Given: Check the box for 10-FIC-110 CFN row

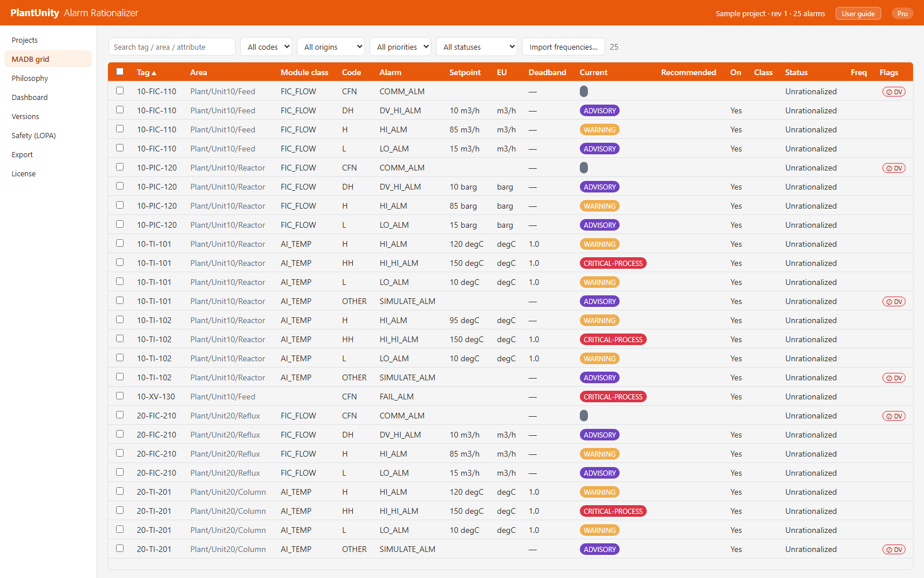Looking at the screenshot, I should coord(120,91).
